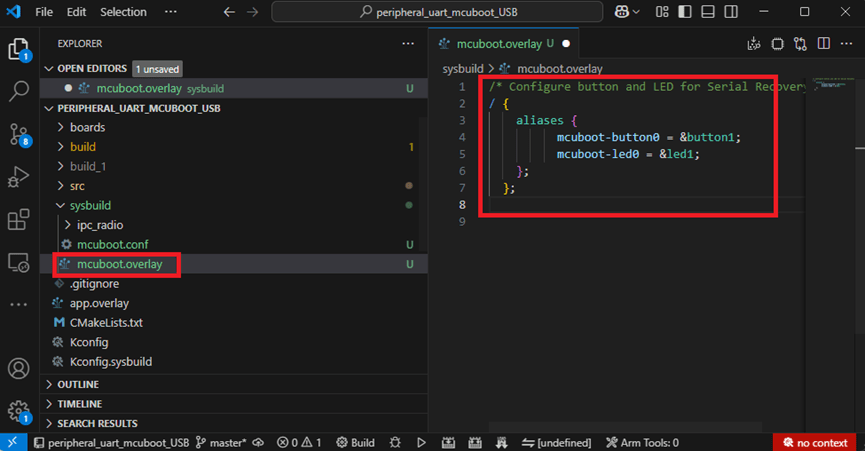Viewport: 865px width, 451px height.
Task: Open the Search view in activity bar
Action: click(18, 91)
